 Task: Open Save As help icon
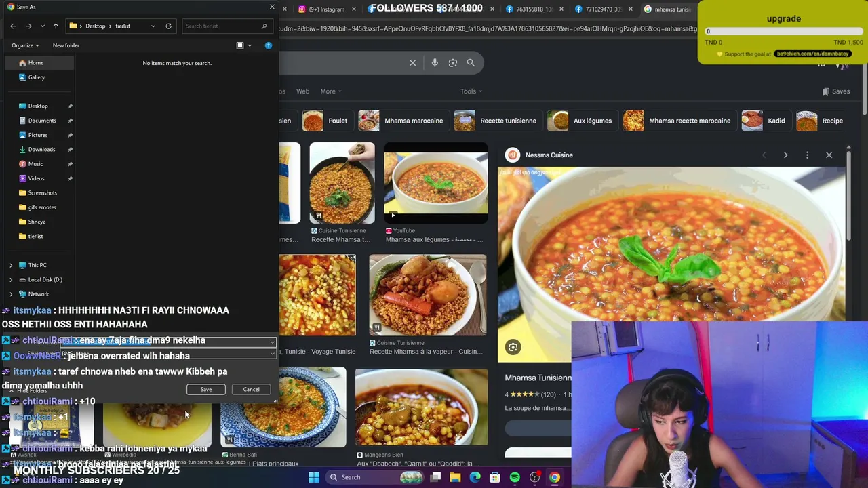tap(269, 45)
